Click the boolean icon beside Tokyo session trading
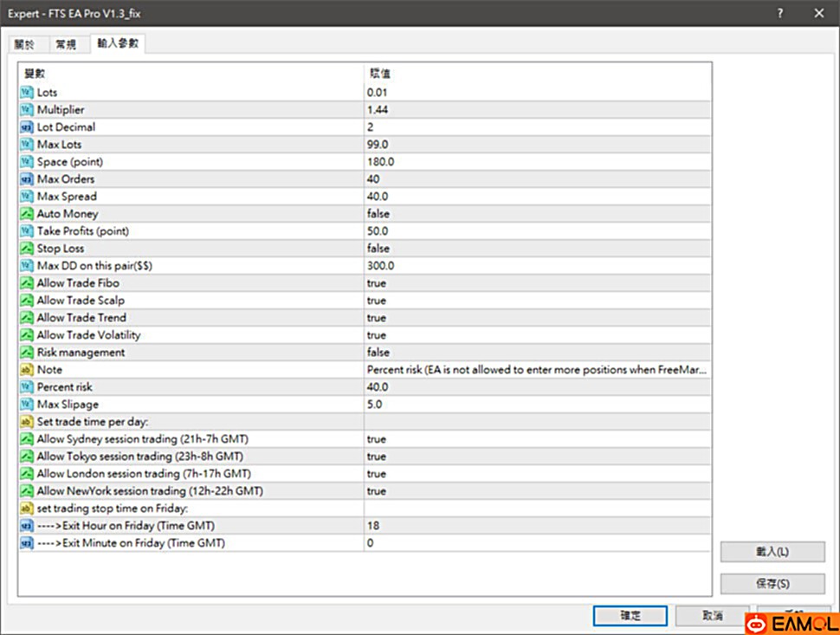840x635 pixels. click(x=27, y=456)
